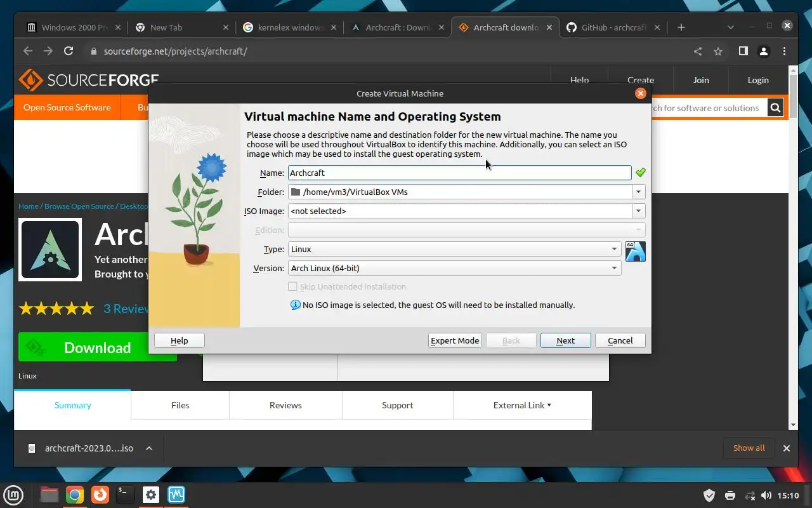The width and height of the screenshot is (812, 508).
Task: Close the browser downloads bar
Action: coord(787,448)
